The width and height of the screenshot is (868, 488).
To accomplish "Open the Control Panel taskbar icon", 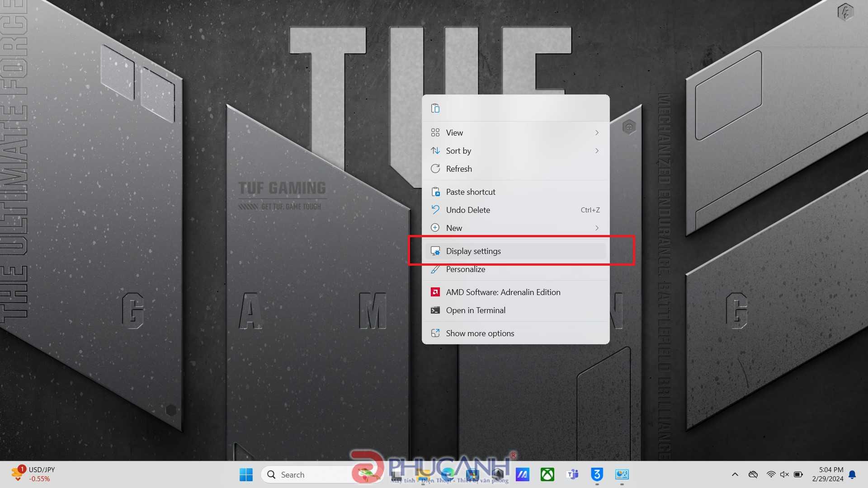I will point(622,474).
